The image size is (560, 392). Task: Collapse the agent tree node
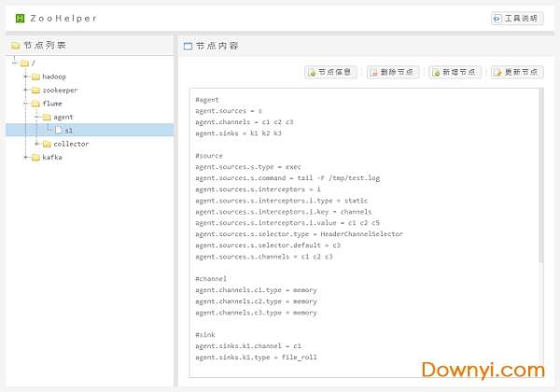coord(36,117)
